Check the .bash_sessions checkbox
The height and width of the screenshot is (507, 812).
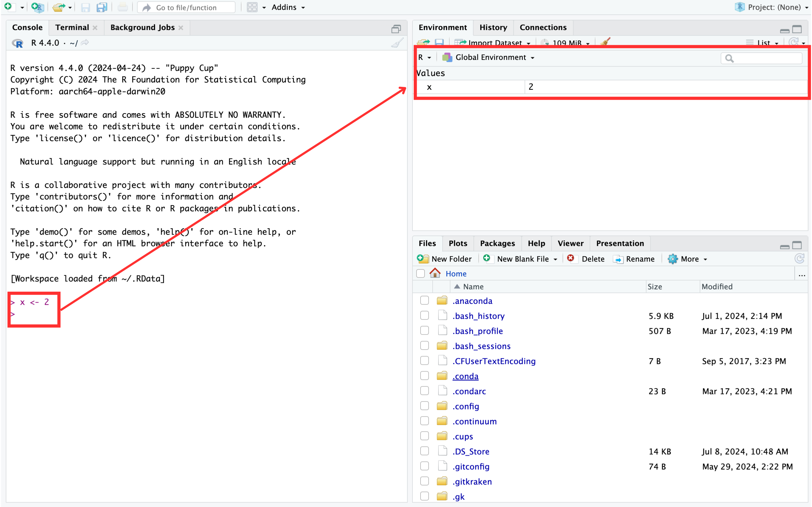coord(425,345)
